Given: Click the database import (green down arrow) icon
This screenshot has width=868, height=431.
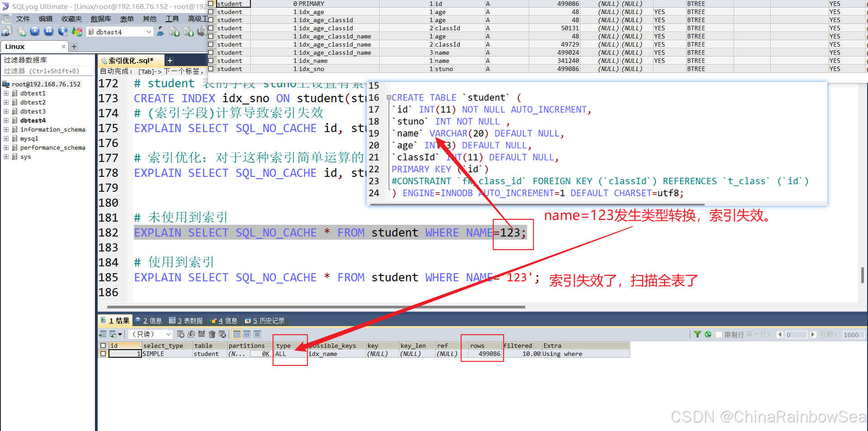Looking at the screenshot, I should coord(175,32).
